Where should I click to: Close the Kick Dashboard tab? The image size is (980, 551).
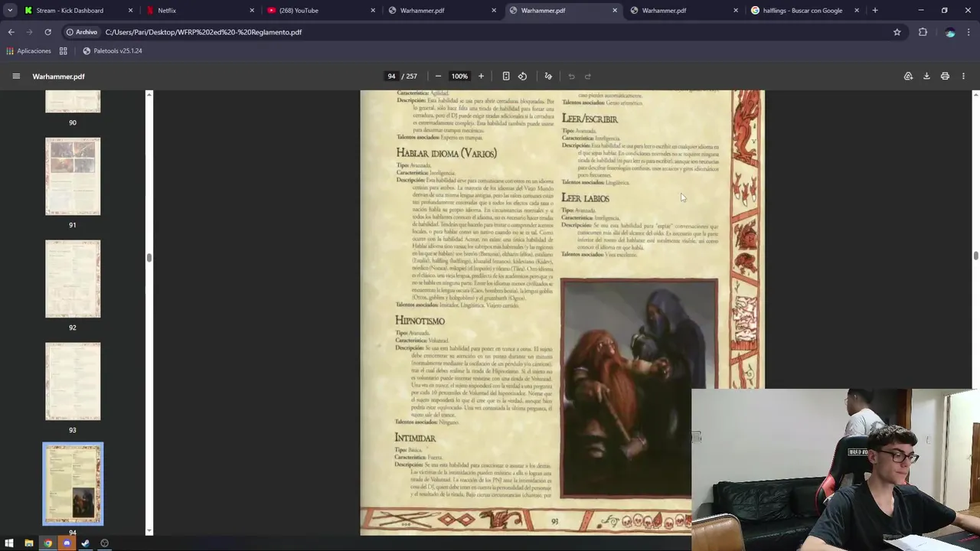(x=130, y=11)
